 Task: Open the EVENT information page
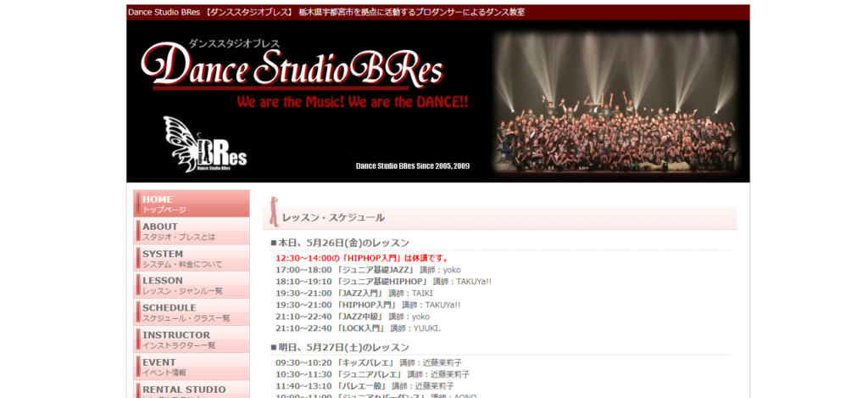point(191,367)
